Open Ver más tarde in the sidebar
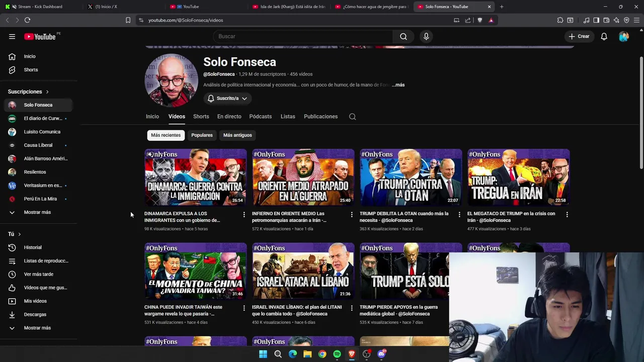644x362 pixels. (x=38, y=275)
